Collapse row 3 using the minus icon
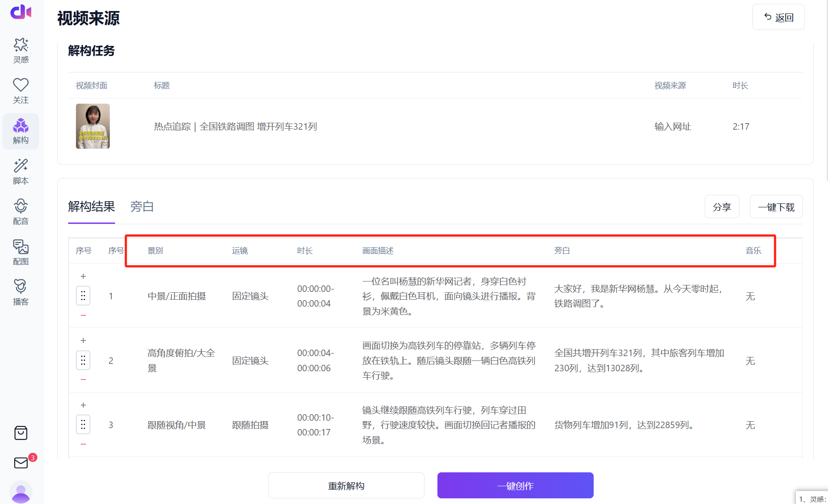Image resolution: width=828 pixels, height=504 pixels. [x=83, y=444]
